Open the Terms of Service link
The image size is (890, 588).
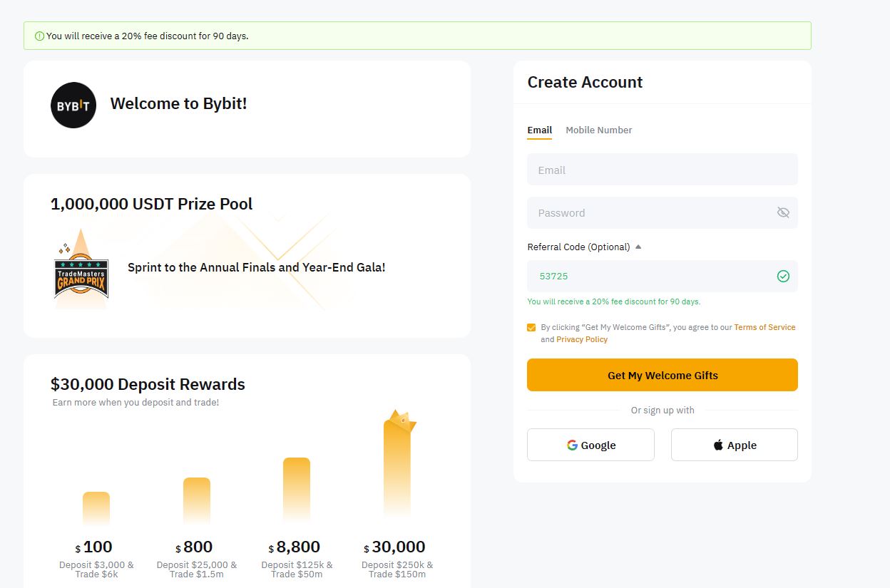(764, 327)
